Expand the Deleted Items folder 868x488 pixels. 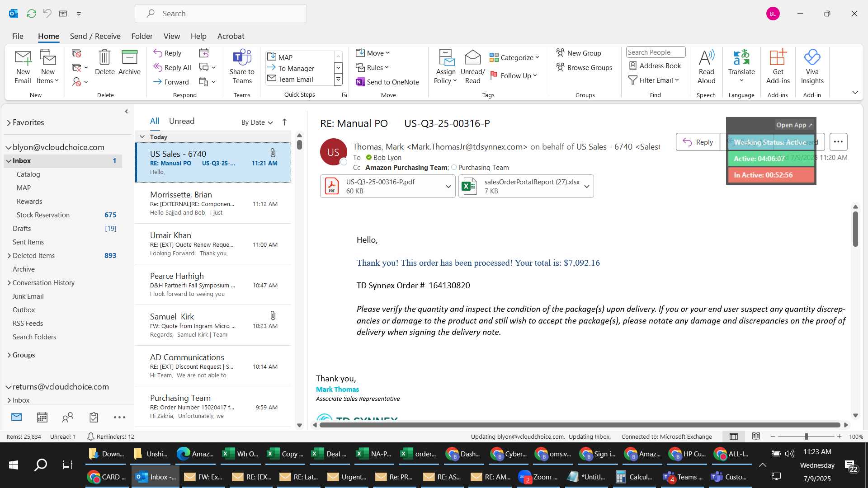pos(9,256)
